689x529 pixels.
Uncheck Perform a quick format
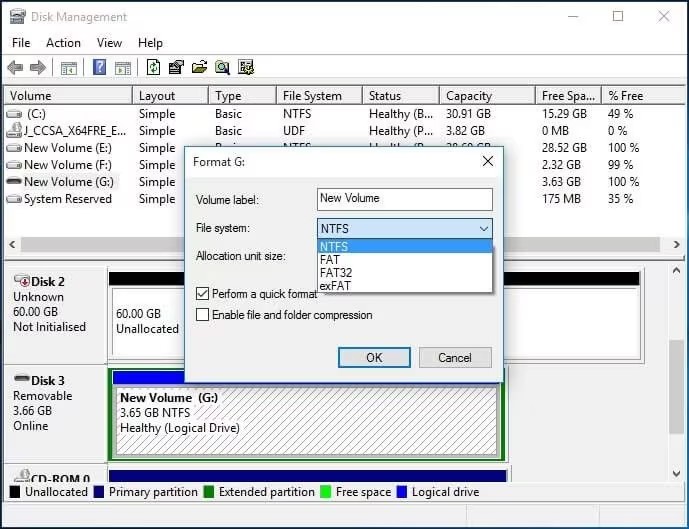203,294
